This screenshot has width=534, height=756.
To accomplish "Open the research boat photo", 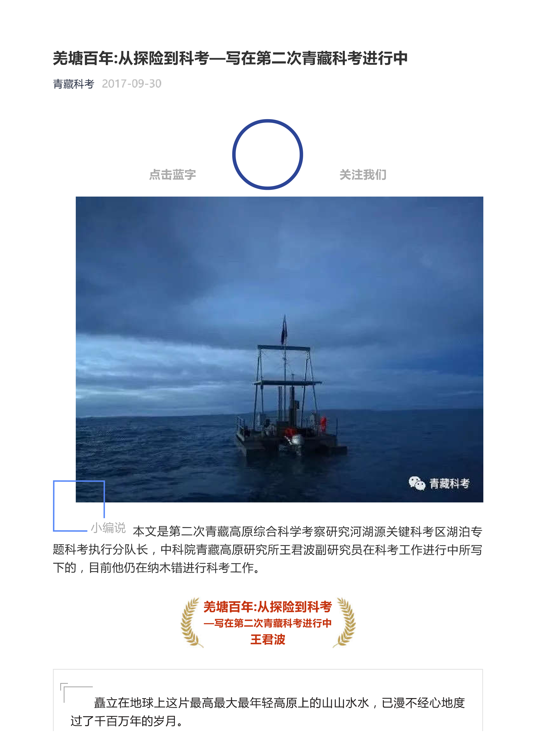I will [x=279, y=349].
